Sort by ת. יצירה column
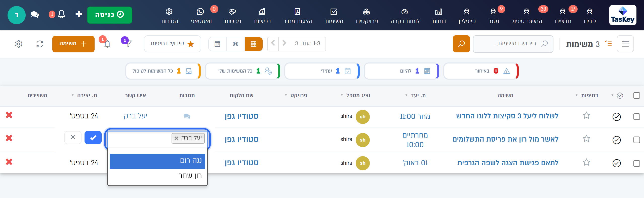644x198 pixels. 85,95
